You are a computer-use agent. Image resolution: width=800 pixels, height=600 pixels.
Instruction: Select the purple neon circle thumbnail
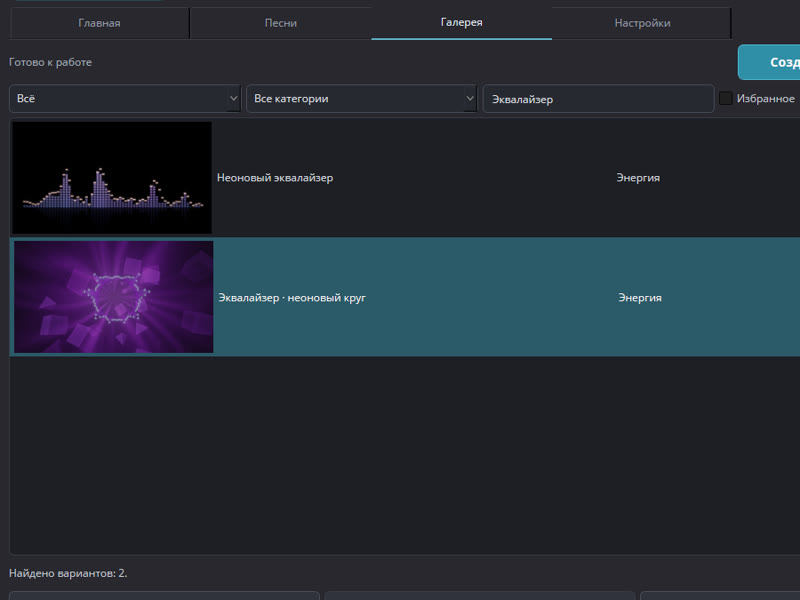point(113,297)
